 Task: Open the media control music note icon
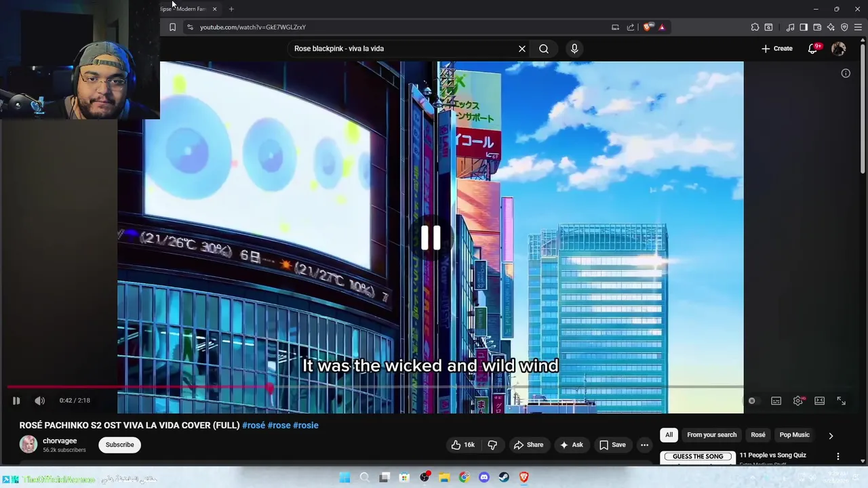coord(790,27)
